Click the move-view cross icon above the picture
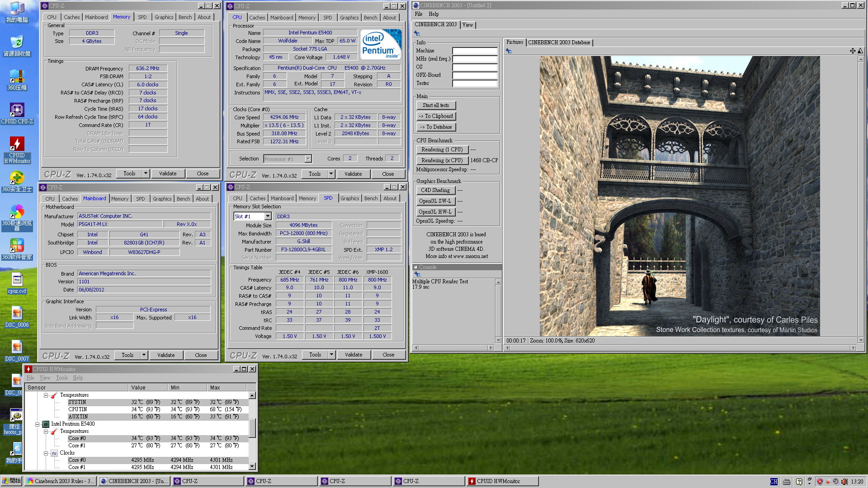The height and width of the screenshot is (488, 868). pyautogui.click(x=853, y=51)
